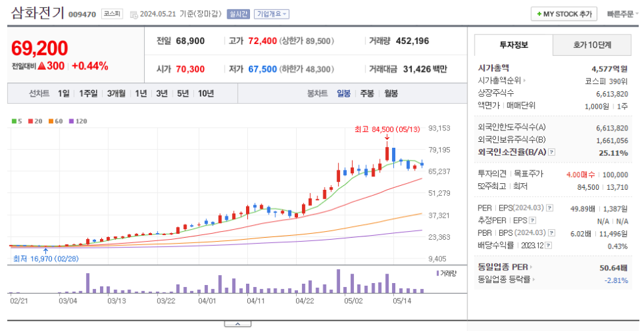Select the 주봉 candle chart
The image size is (644, 331).
click(367, 93)
